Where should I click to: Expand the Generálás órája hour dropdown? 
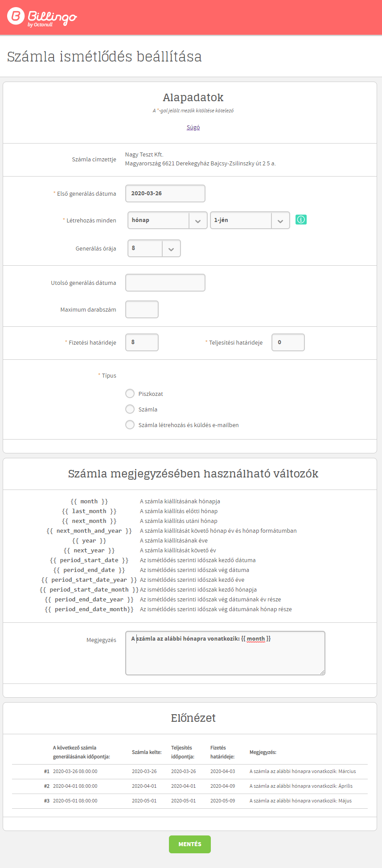[x=154, y=248]
